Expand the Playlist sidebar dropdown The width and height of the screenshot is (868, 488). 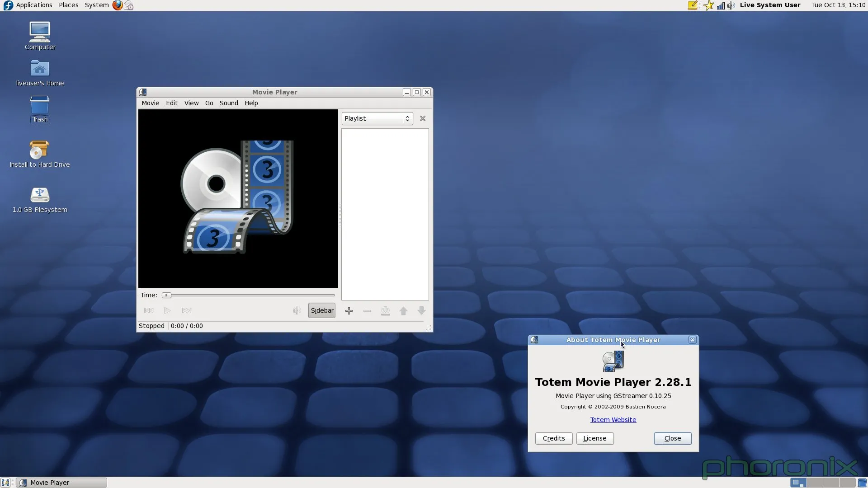[377, 118]
